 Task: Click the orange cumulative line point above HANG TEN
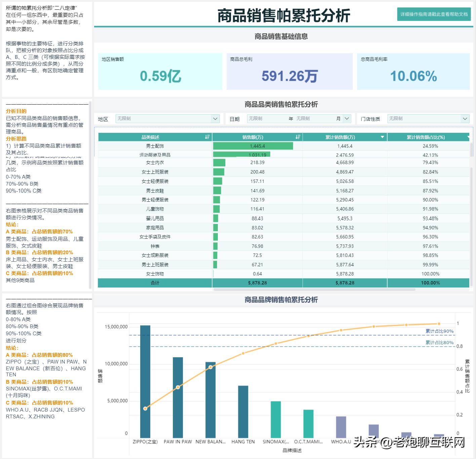click(243, 353)
